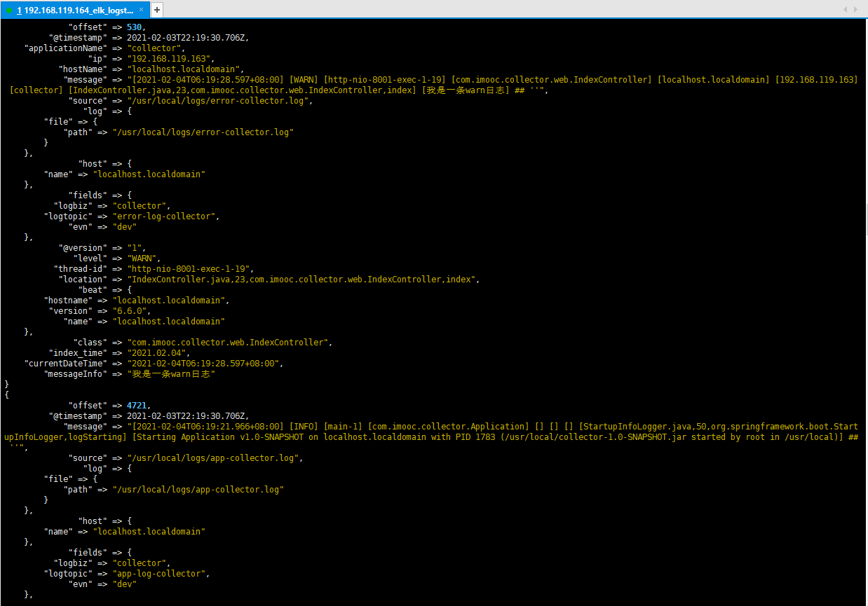The width and height of the screenshot is (868, 606).
Task: Click the logtopic value "error-log-collector"
Action: pyautogui.click(x=163, y=216)
